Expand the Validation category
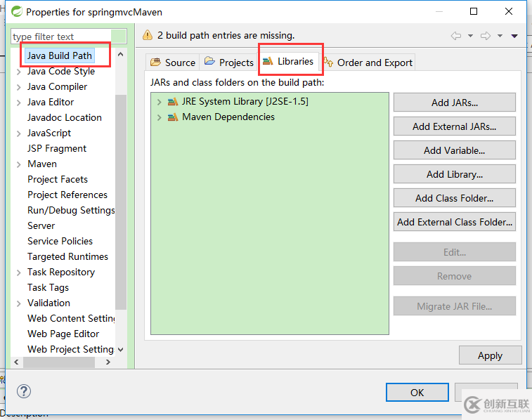This screenshot has width=532, height=420. pyautogui.click(x=19, y=303)
